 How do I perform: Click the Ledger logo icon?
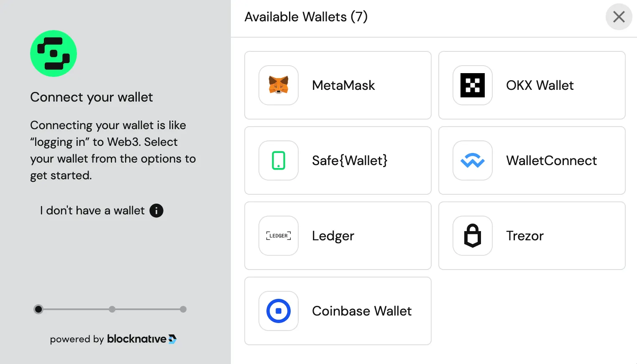point(279,236)
